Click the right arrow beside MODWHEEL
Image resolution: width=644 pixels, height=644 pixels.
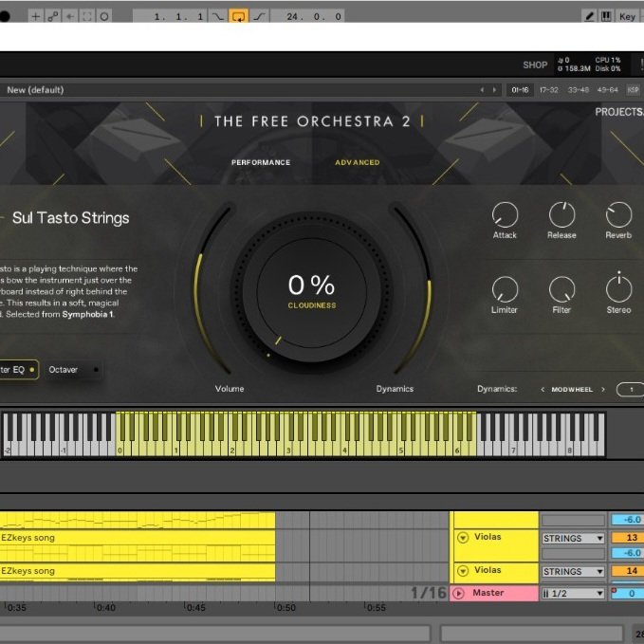pos(603,390)
